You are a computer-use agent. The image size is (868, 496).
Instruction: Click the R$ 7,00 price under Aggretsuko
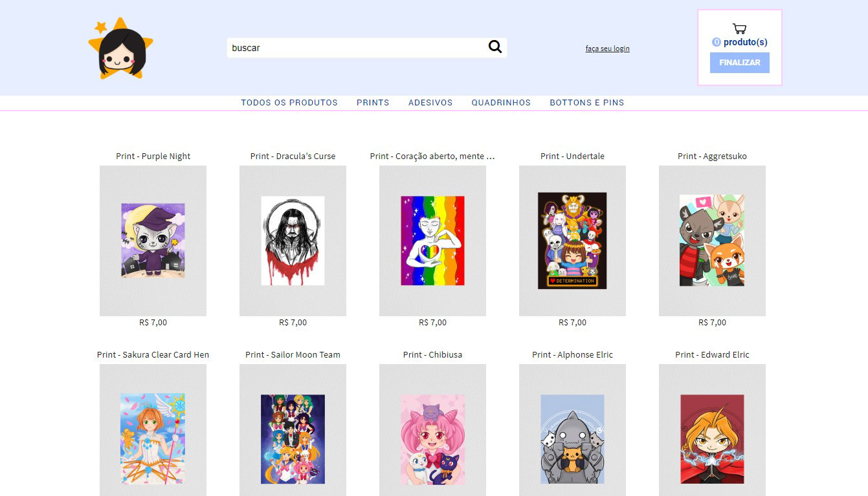(x=712, y=322)
